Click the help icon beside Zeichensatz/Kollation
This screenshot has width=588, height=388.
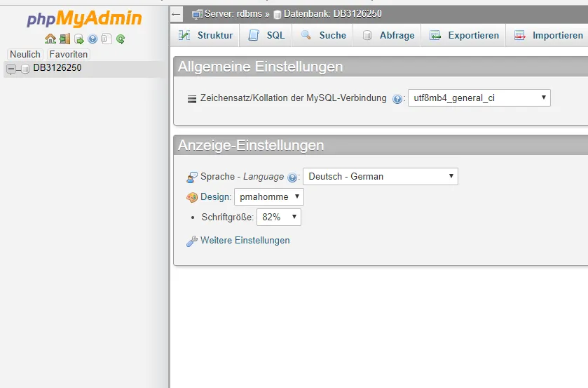pyautogui.click(x=397, y=99)
